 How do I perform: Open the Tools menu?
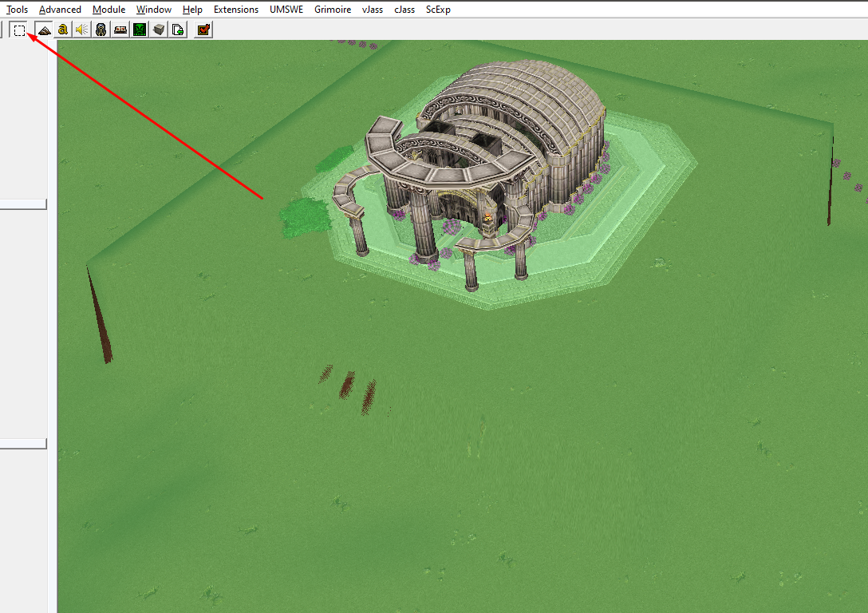pyautogui.click(x=17, y=10)
